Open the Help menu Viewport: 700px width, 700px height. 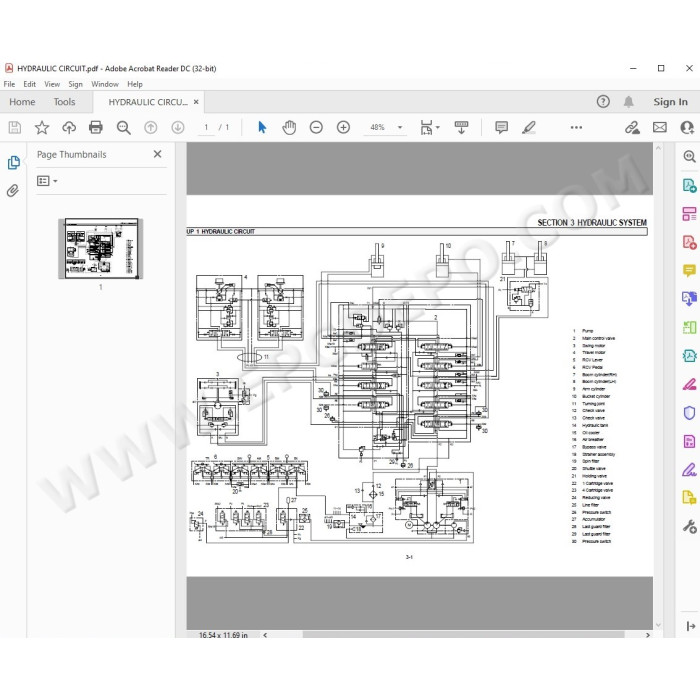135,84
